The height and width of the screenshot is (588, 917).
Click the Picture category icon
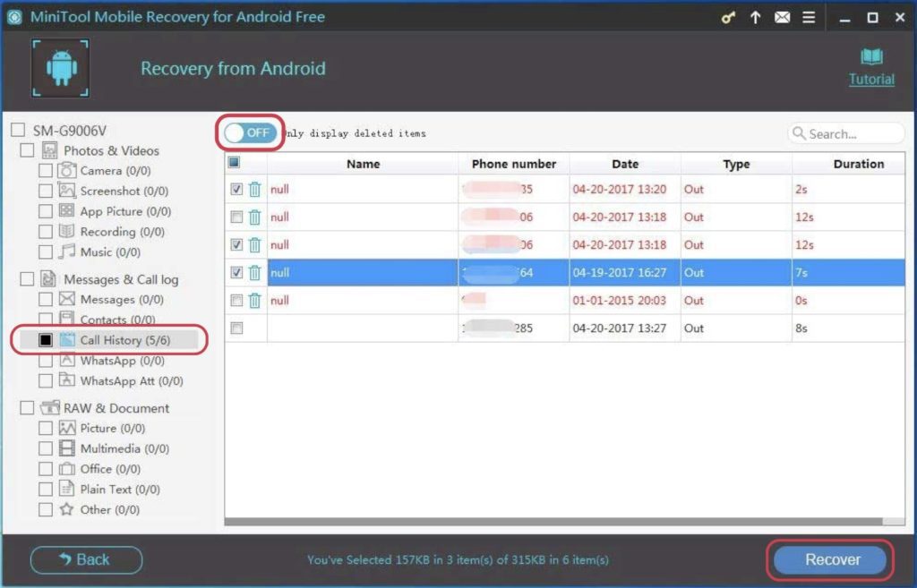pos(66,428)
